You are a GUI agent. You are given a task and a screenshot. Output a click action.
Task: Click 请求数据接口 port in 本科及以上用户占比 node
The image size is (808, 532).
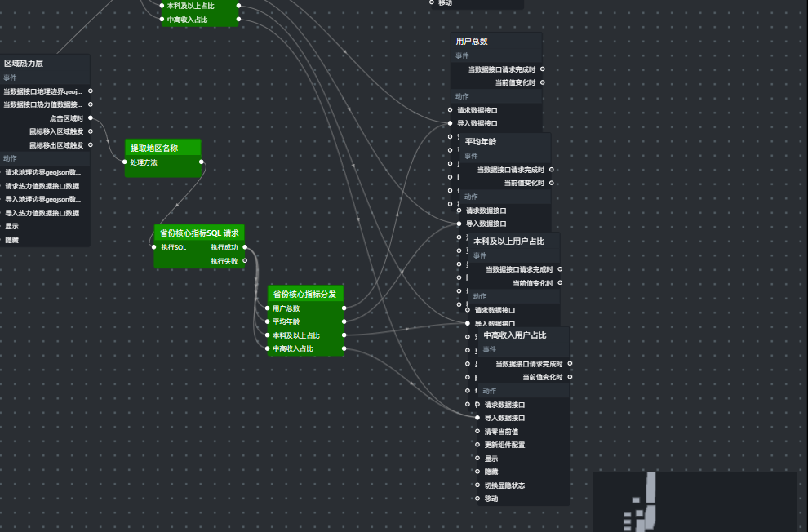click(468, 310)
